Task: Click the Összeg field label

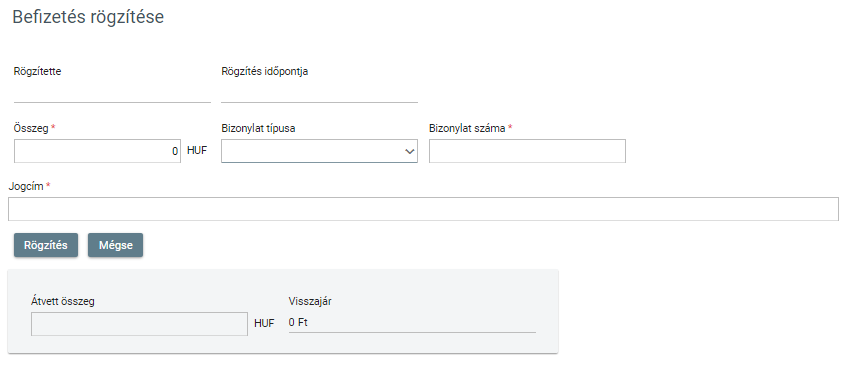Action: (31, 128)
